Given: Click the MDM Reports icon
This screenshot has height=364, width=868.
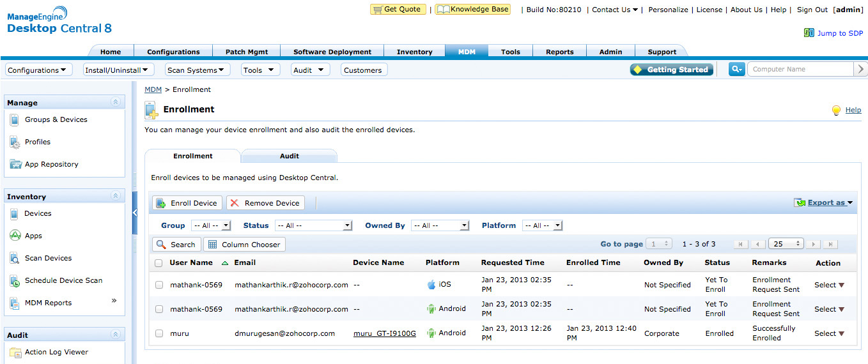Looking at the screenshot, I should tap(15, 303).
